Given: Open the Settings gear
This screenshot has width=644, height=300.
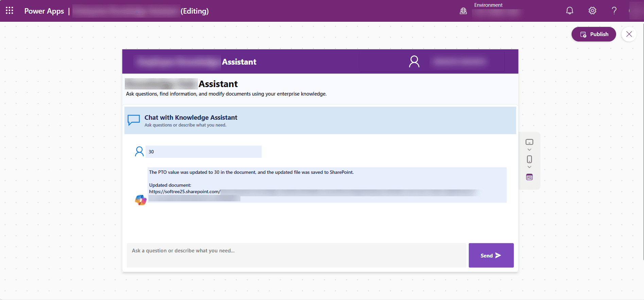Looking at the screenshot, I should [x=592, y=11].
